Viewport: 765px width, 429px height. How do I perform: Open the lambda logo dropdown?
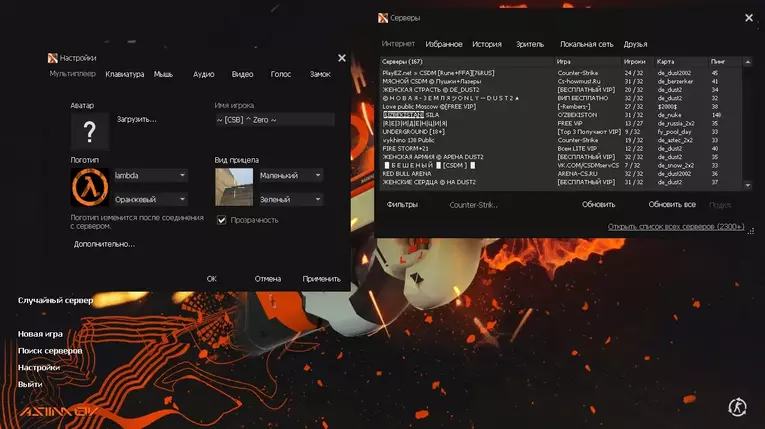[x=150, y=175]
